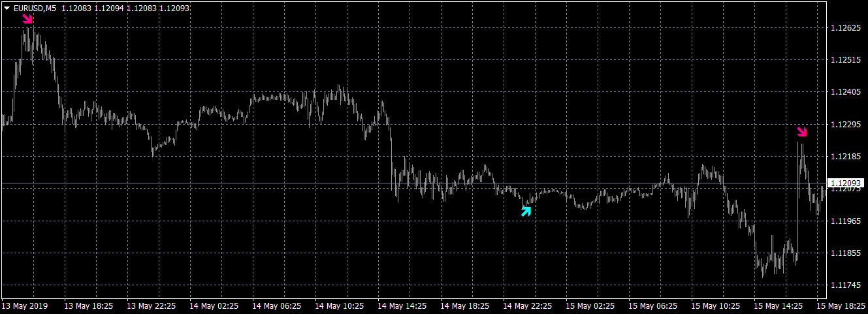Viewport: 868px width, 314px height.
Task: Select the EURUSD,M5 symbol label
Action: coord(35,8)
